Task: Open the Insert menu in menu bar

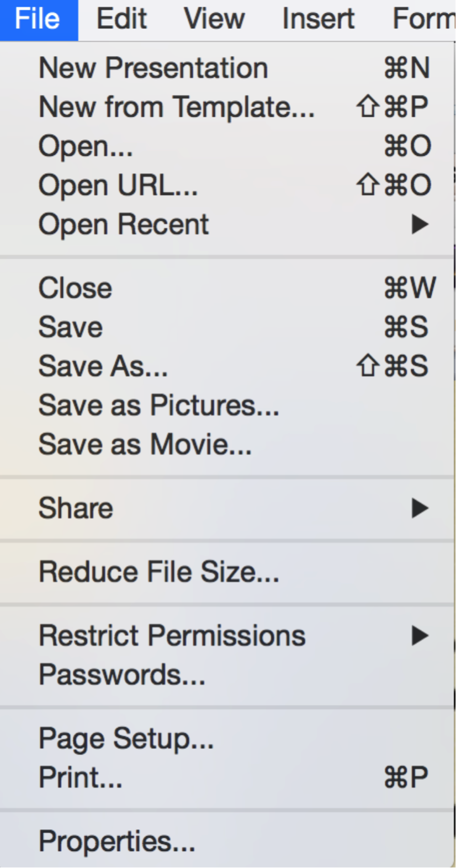Action: tap(318, 19)
